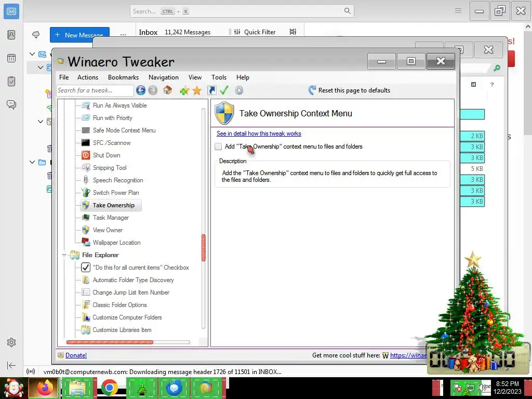Open the Thunderbird Tasks icon
The width and height of the screenshot is (532, 399).
pos(11,82)
